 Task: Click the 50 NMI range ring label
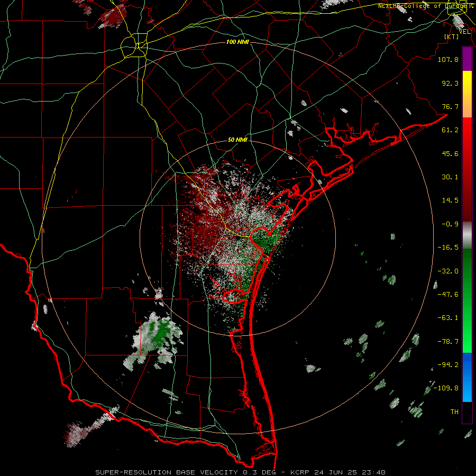237,140
